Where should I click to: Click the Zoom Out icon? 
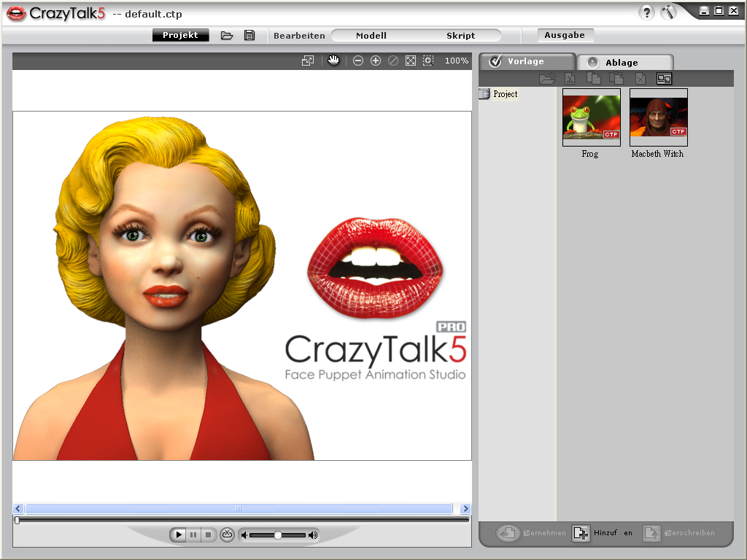click(x=358, y=61)
